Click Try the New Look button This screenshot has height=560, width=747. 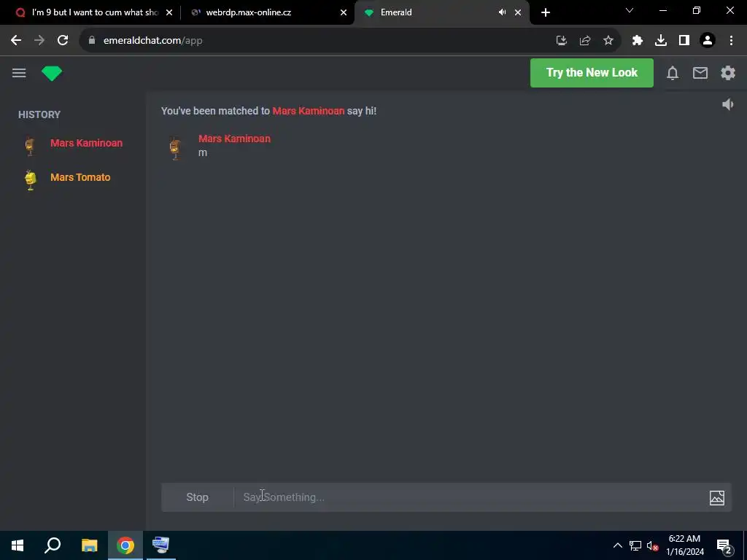point(592,73)
